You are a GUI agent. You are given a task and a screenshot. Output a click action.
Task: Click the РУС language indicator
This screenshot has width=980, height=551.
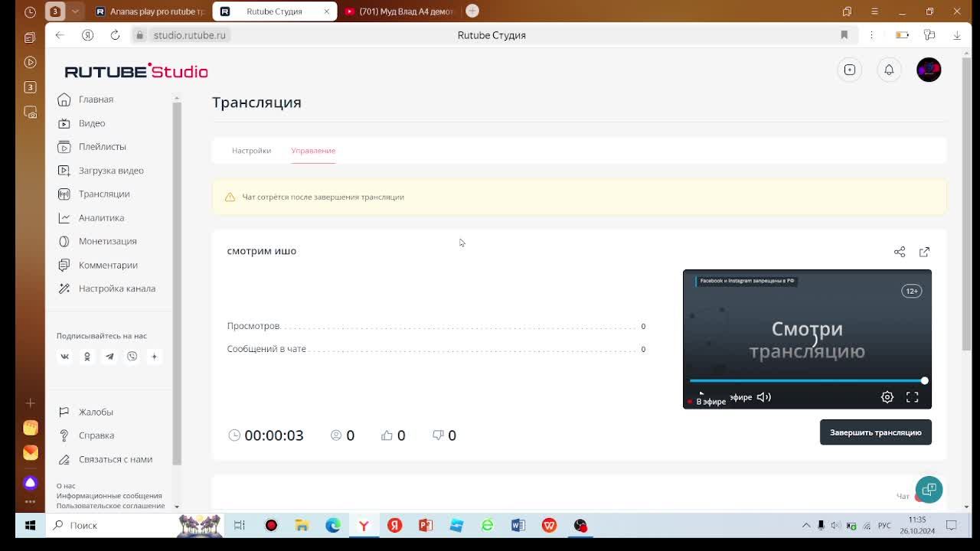884,526
